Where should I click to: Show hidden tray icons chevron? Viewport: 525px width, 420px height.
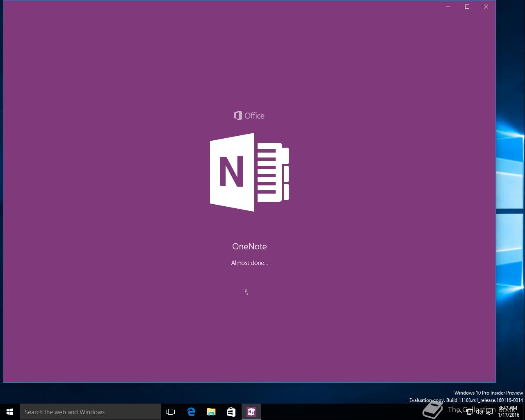(459, 412)
